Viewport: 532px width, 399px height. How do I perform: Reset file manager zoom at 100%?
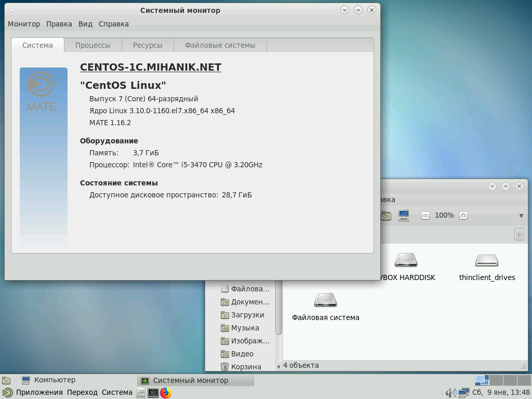[444, 216]
